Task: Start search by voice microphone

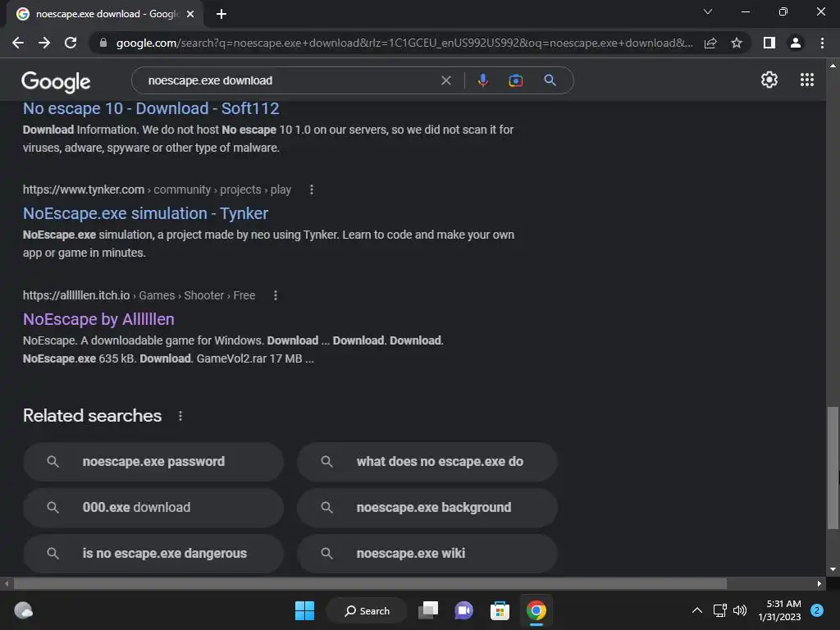Action: 482,80
